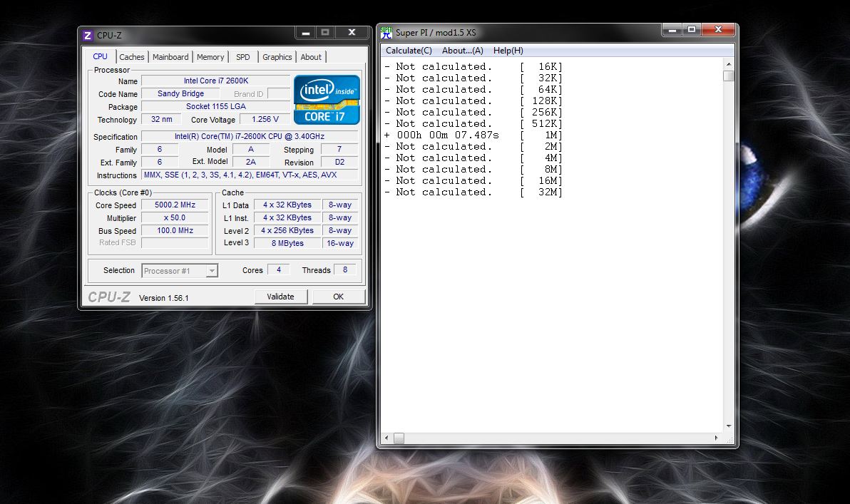Image resolution: width=850 pixels, height=504 pixels.
Task: Click the 'Not calculated' line for 32M
Action: click(473, 192)
